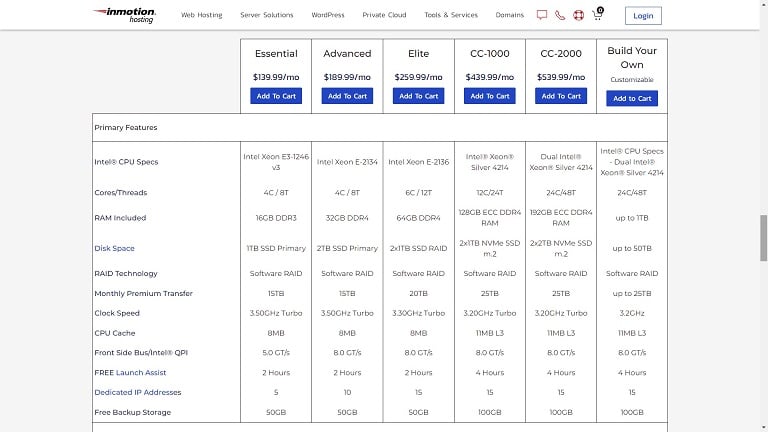Select the CC-2000 plan heading

pyautogui.click(x=561, y=54)
